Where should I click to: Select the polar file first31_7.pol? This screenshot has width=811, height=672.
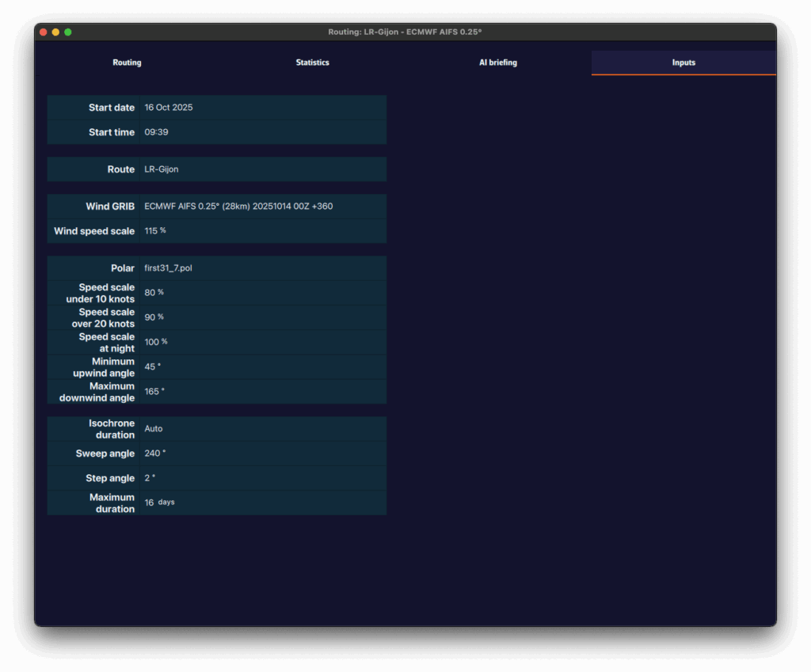pyautogui.click(x=168, y=268)
